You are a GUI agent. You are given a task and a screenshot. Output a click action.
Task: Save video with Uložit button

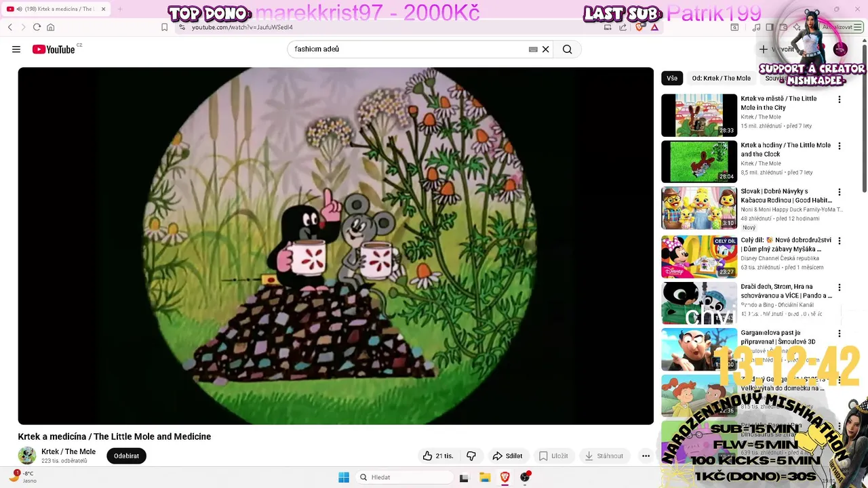553,456
